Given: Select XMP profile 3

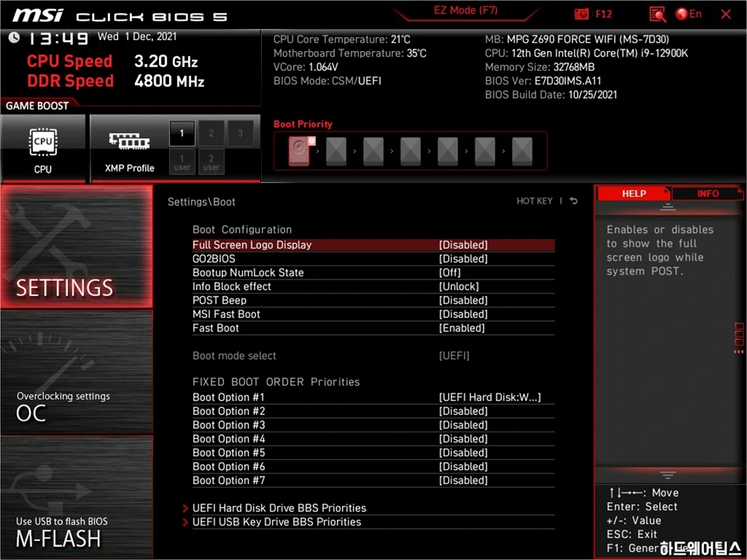Looking at the screenshot, I should [240, 133].
